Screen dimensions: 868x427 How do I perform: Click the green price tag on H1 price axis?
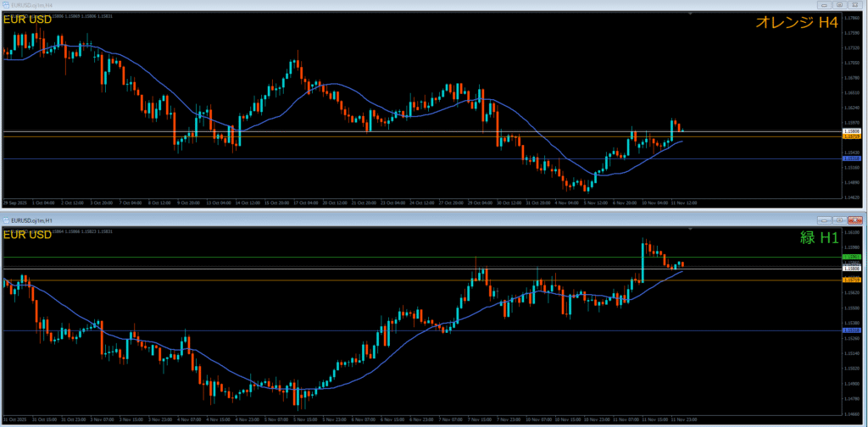(x=852, y=256)
